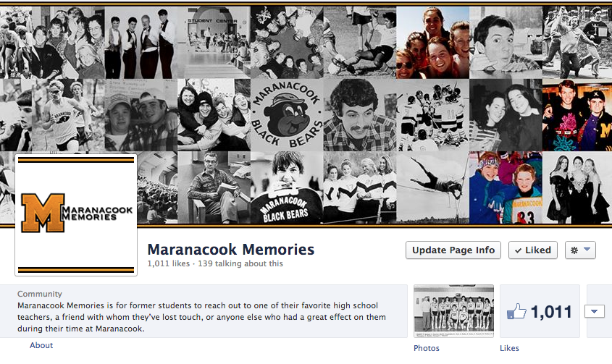
Task: Click the Maranacook Black Bears logo
Action: 287,115
